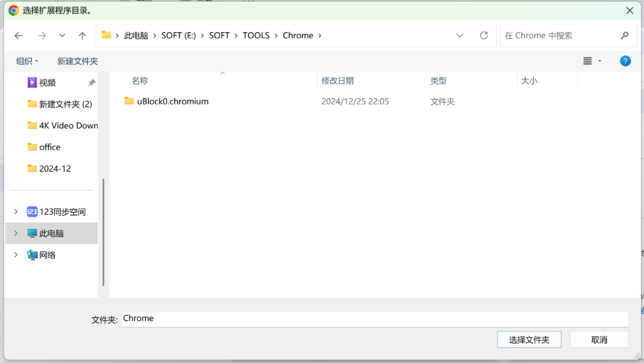644x363 pixels.
Task: Open the recent locations dropdown arrow
Action: point(62,36)
